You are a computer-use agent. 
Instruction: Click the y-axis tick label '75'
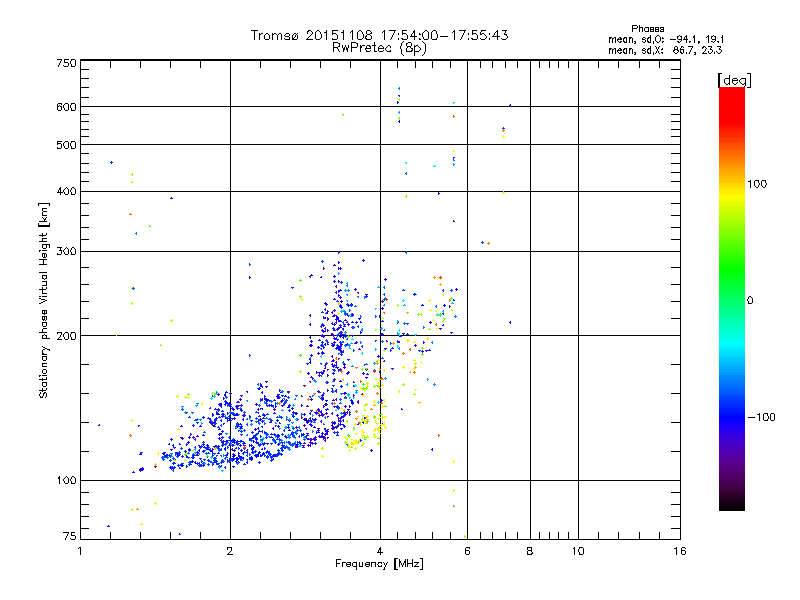70,536
